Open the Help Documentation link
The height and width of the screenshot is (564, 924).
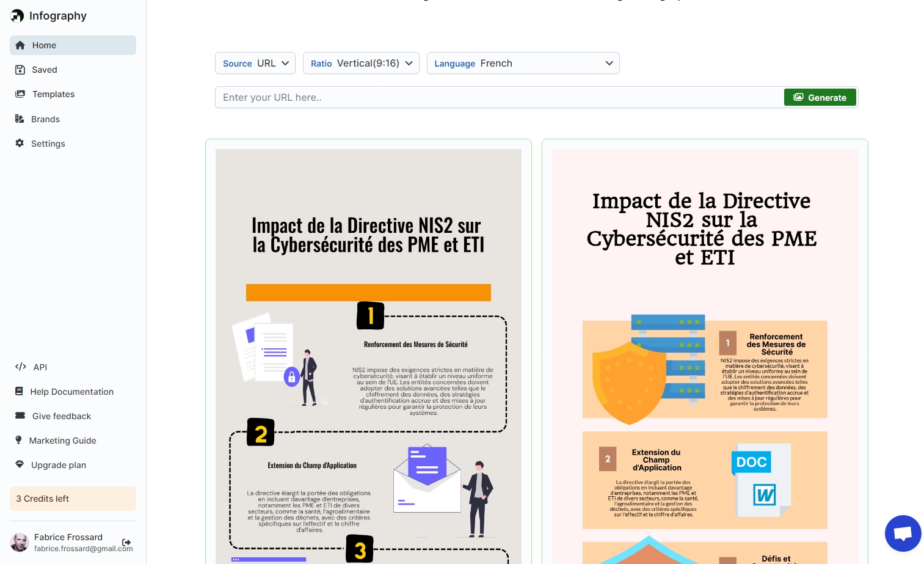coord(72,391)
